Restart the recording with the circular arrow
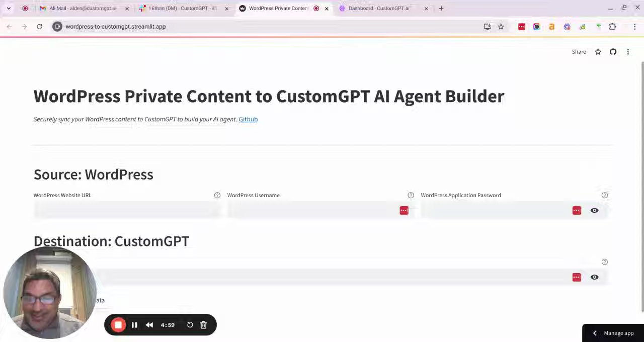The height and width of the screenshot is (342, 644). pos(190,325)
